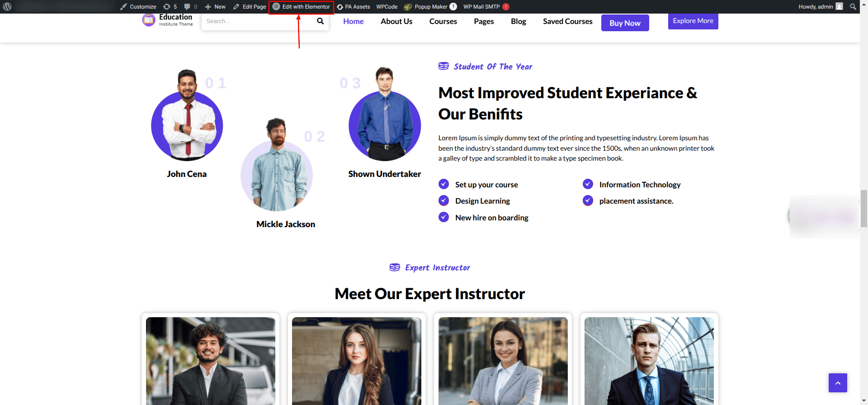Open PA Assets in the admin bar
The image size is (868, 405).
[354, 7]
